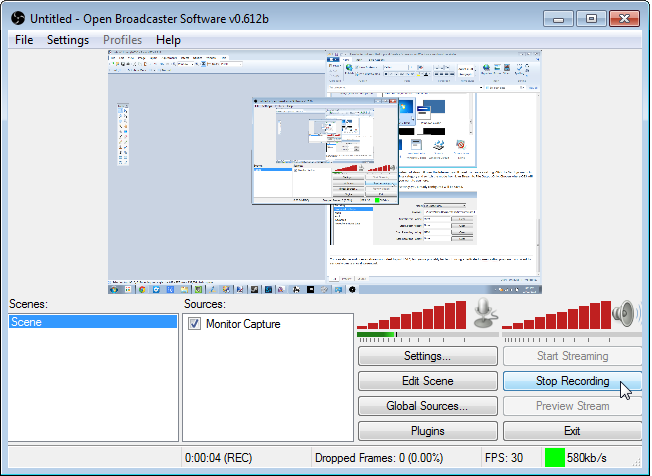Image resolution: width=652 pixels, height=476 pixels.
Task: Open Global Sources... dialog
Action: coord(427,406)
